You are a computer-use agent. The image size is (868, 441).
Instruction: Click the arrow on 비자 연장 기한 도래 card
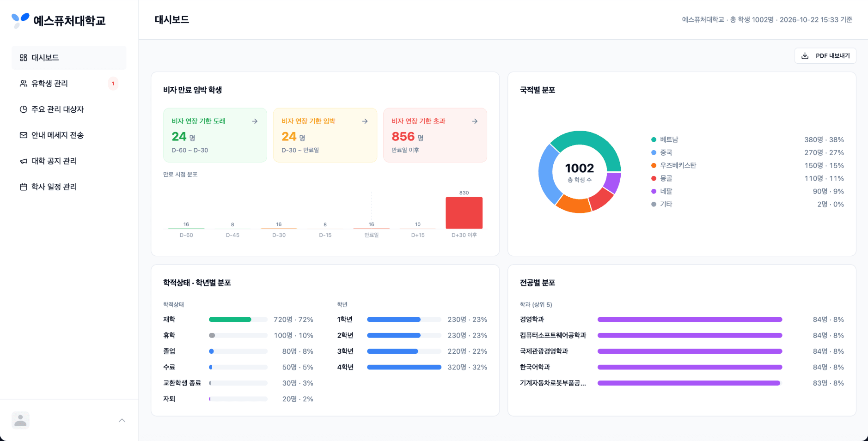(x=255, y=121)
